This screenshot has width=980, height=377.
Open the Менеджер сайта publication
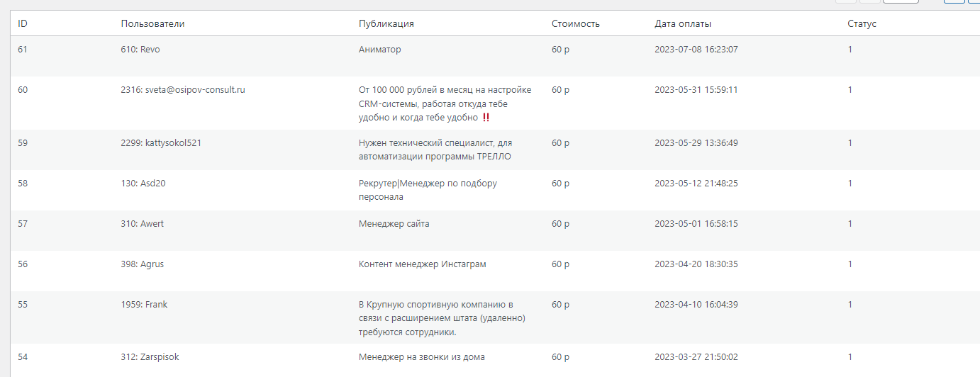pos(394,224)
